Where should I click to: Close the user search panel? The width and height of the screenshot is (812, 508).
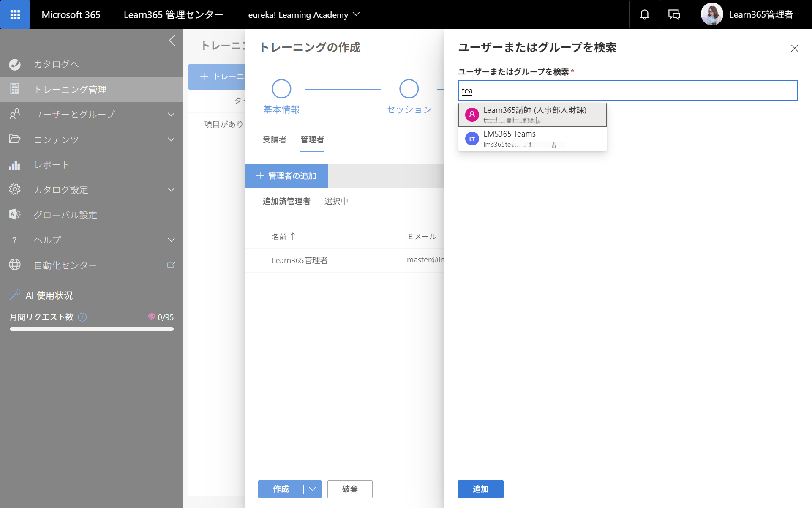pyautogui.click(x=794, y=48)
